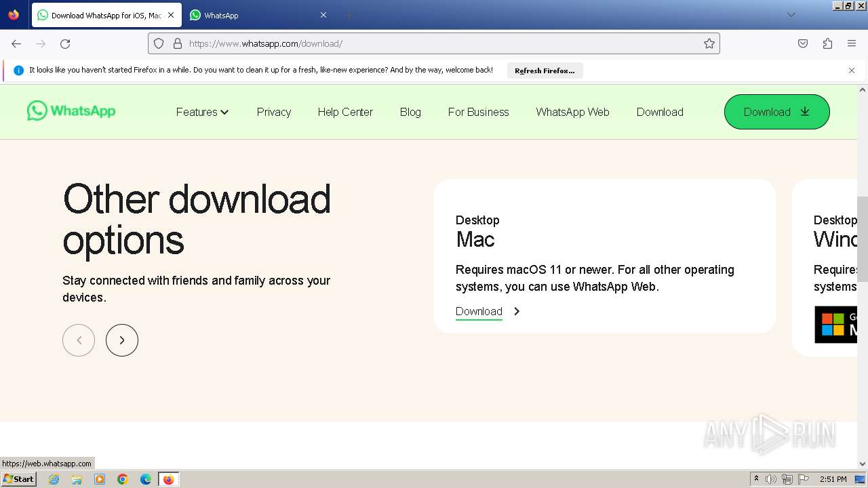
Task: Launch Google Chrome from the taskbar
Action: coord(123,479)
